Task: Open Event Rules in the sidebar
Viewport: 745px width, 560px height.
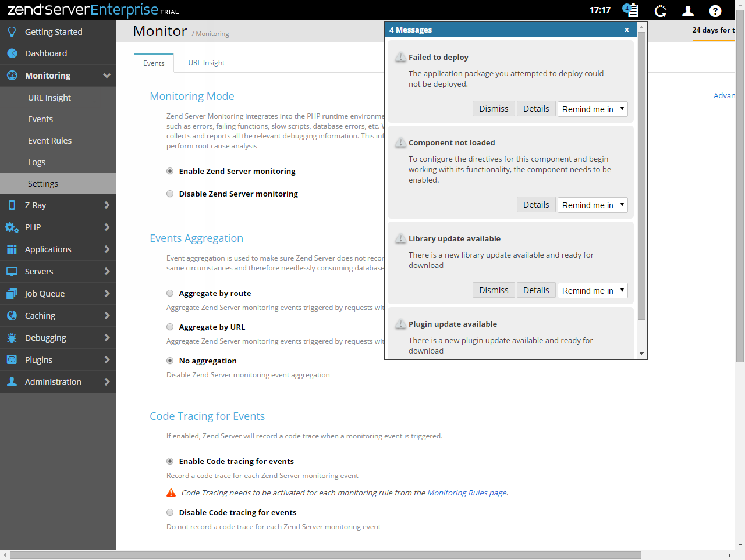Action: tap(49, 141)
